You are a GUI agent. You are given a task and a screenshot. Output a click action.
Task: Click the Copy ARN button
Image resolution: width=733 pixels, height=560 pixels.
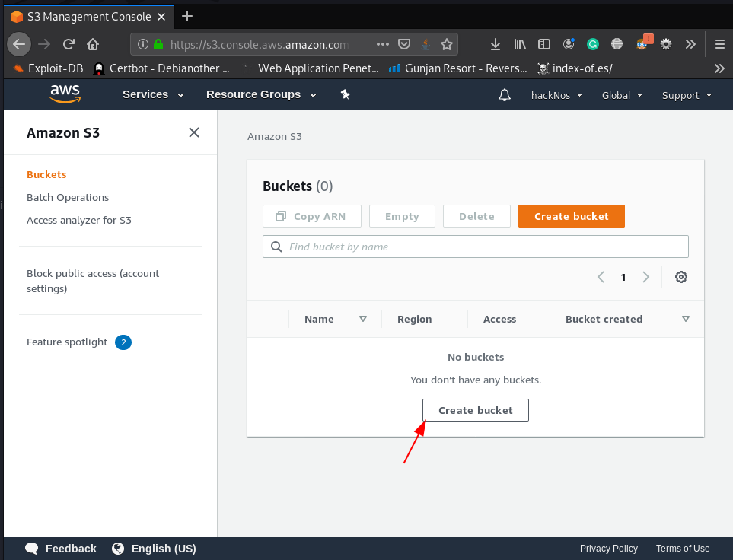pyautogui.click(x=312, y=216)
